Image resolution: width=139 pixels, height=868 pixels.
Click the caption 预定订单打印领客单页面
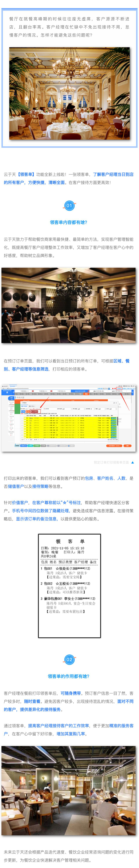[x=111, y=463]
